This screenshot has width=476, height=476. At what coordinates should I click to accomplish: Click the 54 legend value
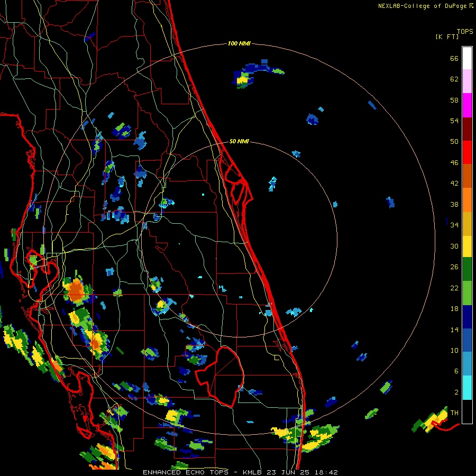pos(454,121)
